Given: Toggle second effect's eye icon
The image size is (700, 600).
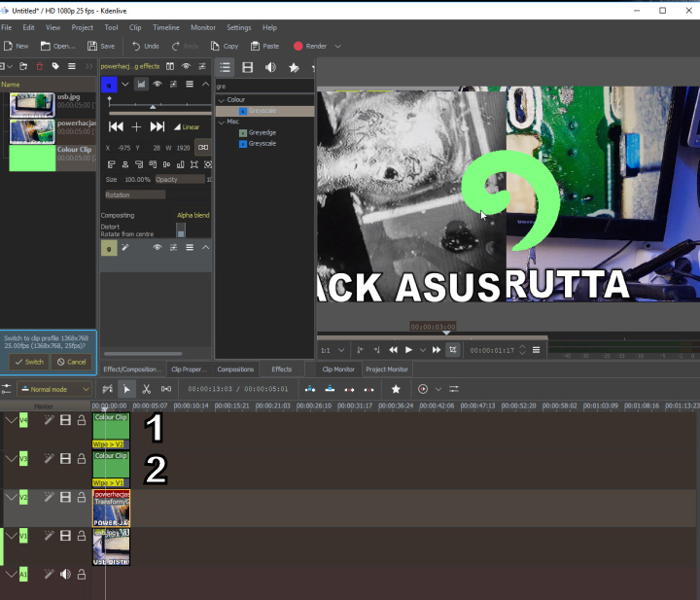Looking at the screenshot, I should [x=157, y=247].
